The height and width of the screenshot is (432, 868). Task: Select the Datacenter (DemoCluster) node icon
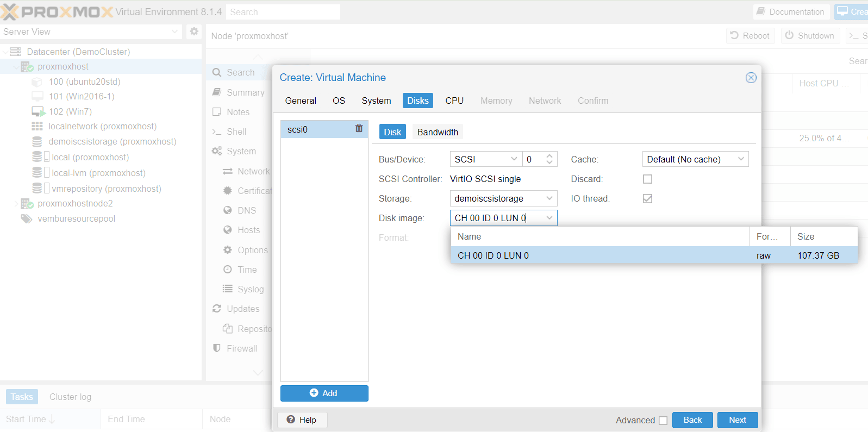tap(16, 52)
